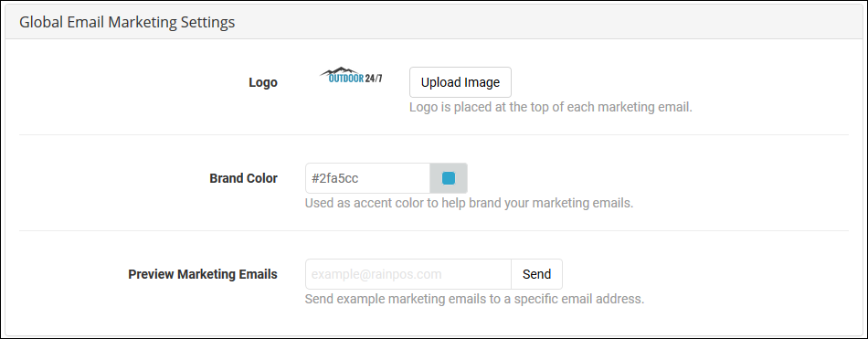
Task: Click the accent color description text
Action: pos(469,203)
